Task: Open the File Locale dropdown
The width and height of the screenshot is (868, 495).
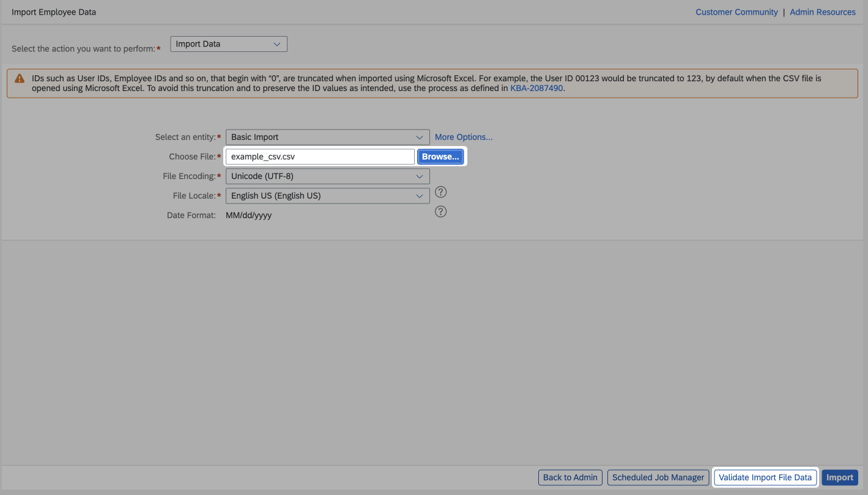Action: pyautogui.click(x=328, y=196)
